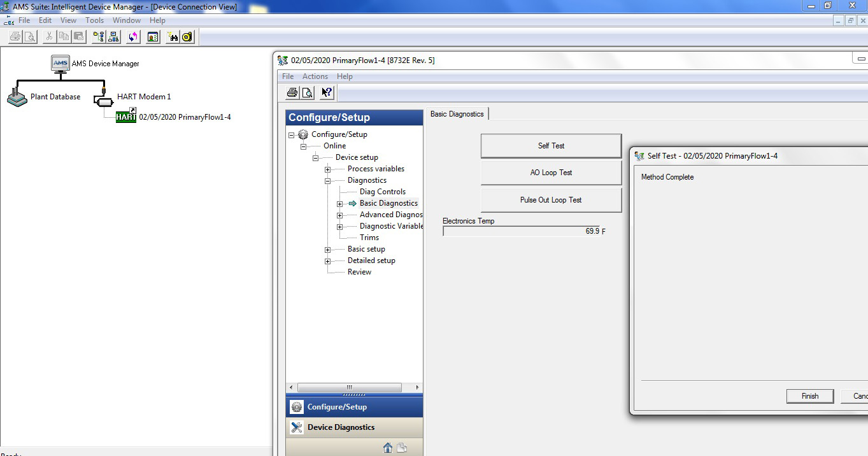Screen dimensions: 868x456
Task: Click the What's This help pointer icon
Action: [x=327, y=93]
